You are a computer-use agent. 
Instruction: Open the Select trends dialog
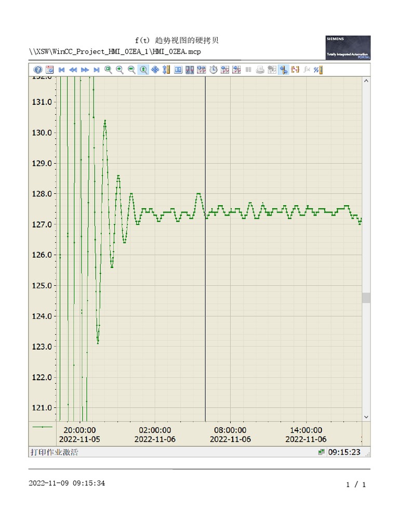(202, 70)
